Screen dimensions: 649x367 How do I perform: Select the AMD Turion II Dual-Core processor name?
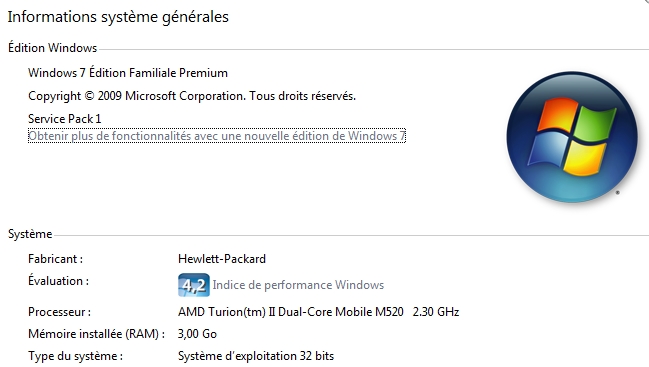(291, 312)
